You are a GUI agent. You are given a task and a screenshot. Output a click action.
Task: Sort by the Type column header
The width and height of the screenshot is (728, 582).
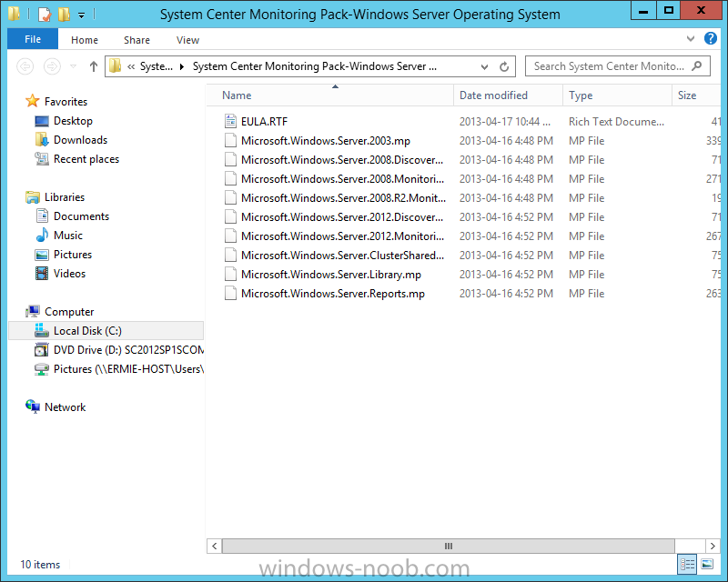click(x=617, y=95)
